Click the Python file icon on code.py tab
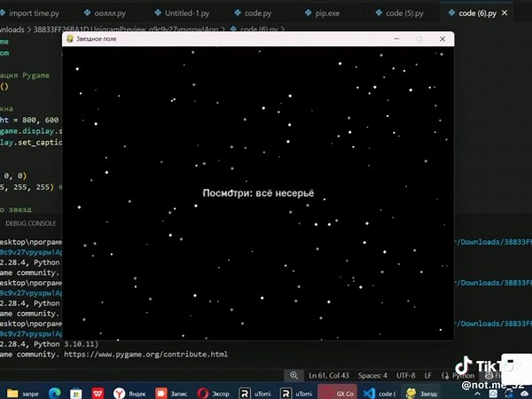532x399 pixels. [x=238, y=13]
